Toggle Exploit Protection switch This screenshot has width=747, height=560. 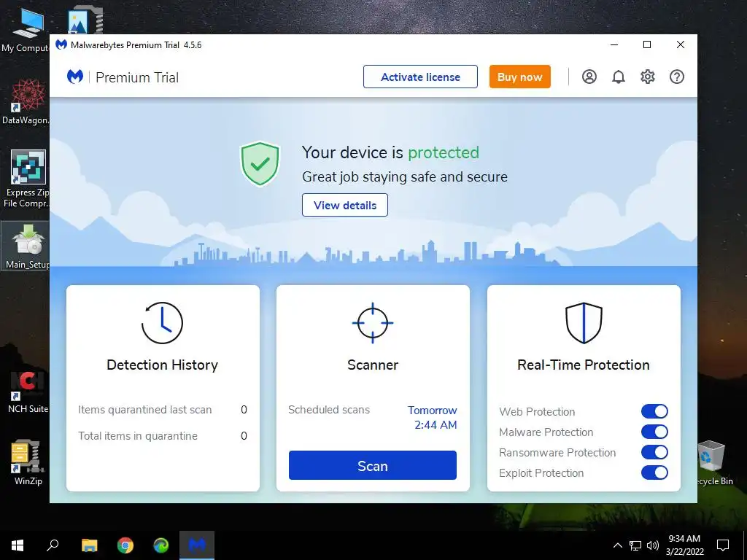tap(654, 472)
